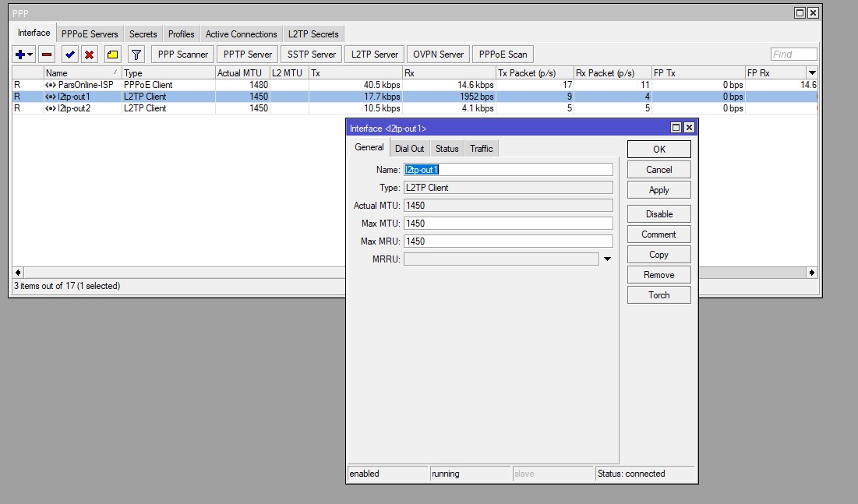The width and height of the screenshot is (858, 504).
Task: Sort by the Name column header
Action: [x=82, y=72]
